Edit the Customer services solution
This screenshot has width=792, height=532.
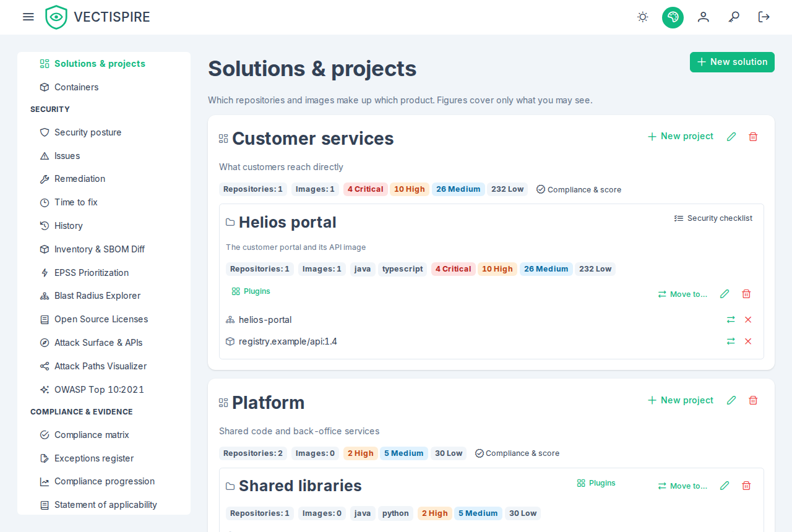tap(731, 137)
